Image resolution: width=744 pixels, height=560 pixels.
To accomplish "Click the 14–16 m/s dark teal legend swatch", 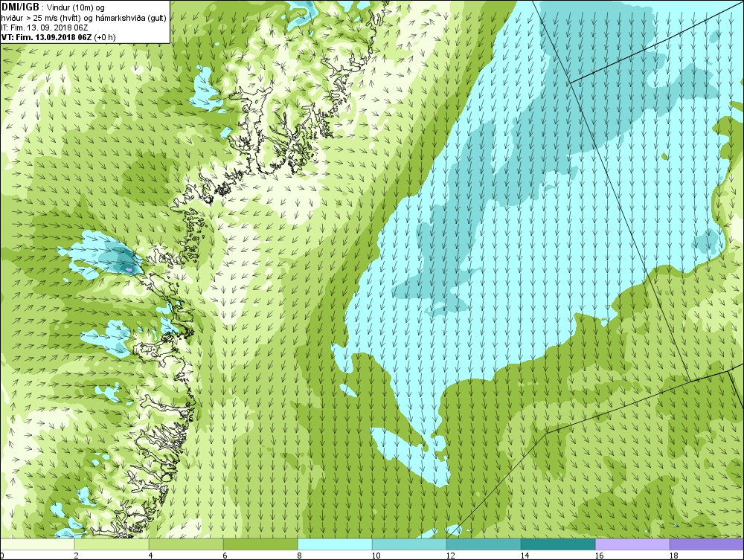I will coord(558,544).
